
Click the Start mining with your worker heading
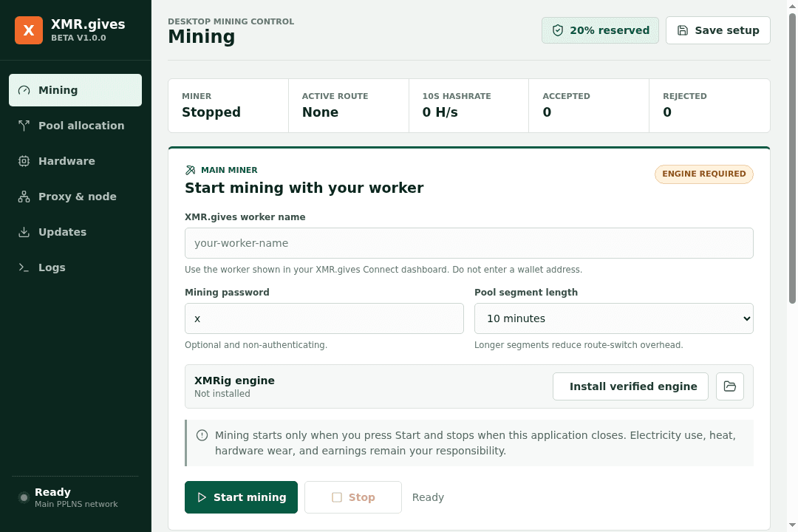click(x=304, y=188)
